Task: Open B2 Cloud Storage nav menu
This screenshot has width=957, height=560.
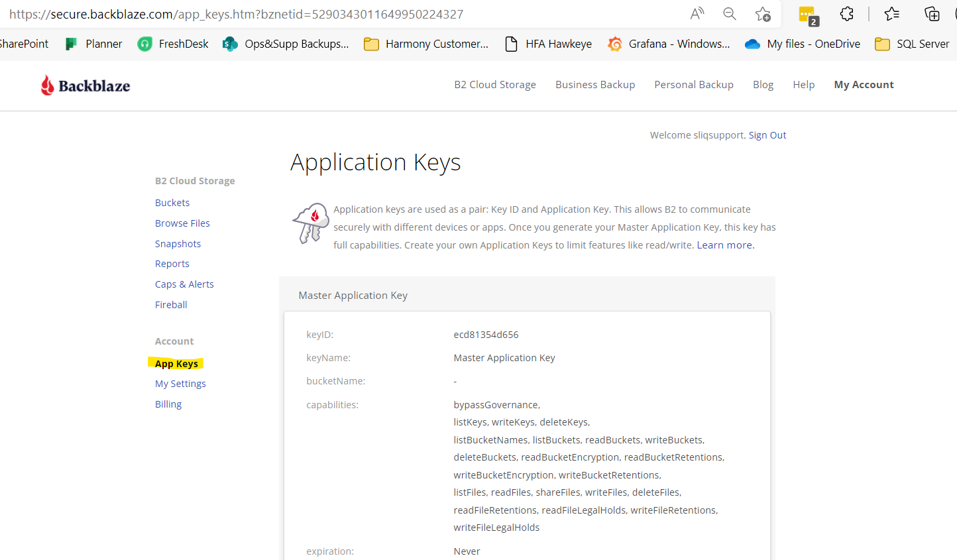Action: pos(495,85)
